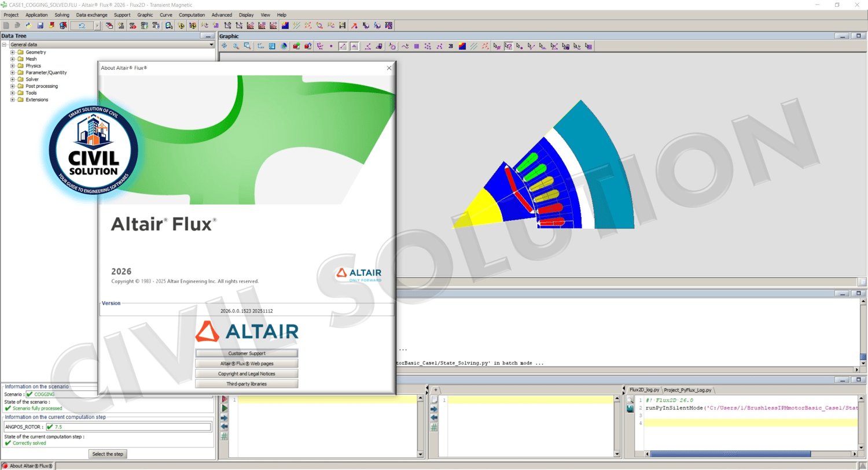Open the Advanced menu
Viewport: 868px width, 470px height.
click(x=222, y=15)
